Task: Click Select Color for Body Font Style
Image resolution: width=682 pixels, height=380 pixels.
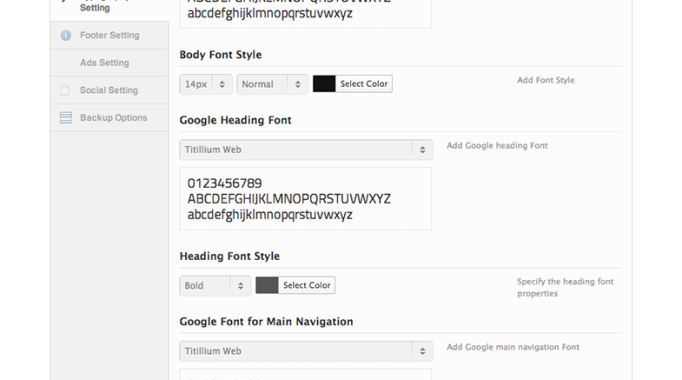Action: (364, 83)
